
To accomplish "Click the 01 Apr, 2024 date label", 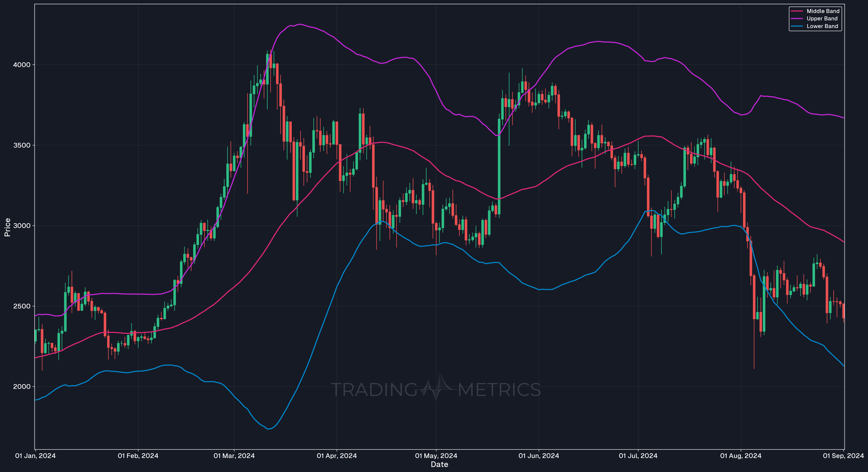I will click(337, 456).
